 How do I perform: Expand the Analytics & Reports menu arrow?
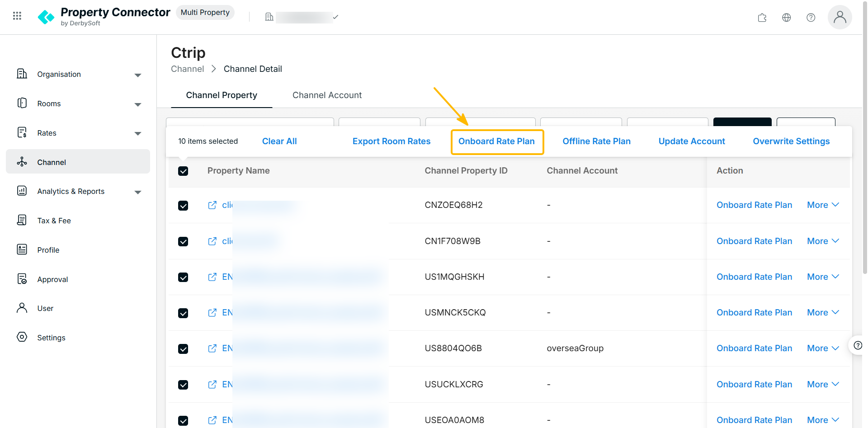coord(138,192)
